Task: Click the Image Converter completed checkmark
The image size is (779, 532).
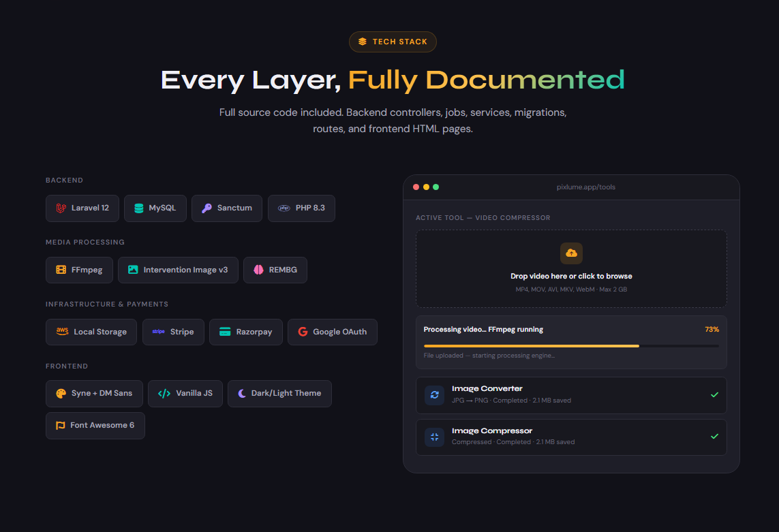Action: (714, 394)
